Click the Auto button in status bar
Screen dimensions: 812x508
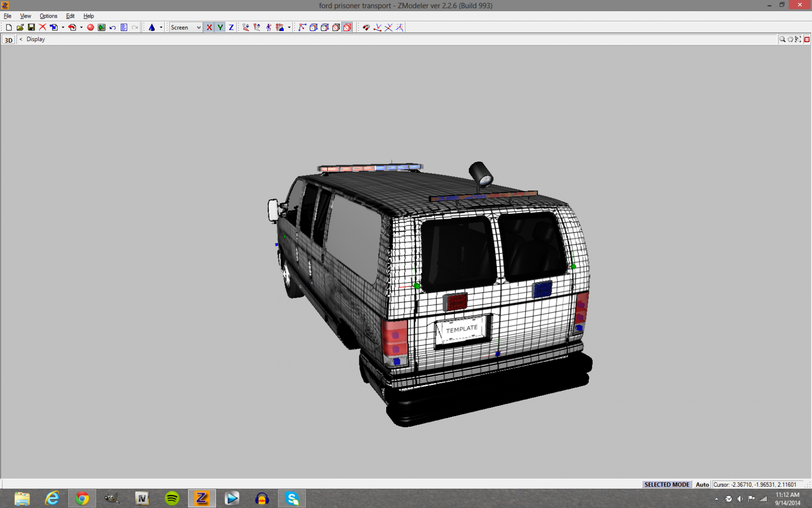pyautogui.click(x=702, y=485)
